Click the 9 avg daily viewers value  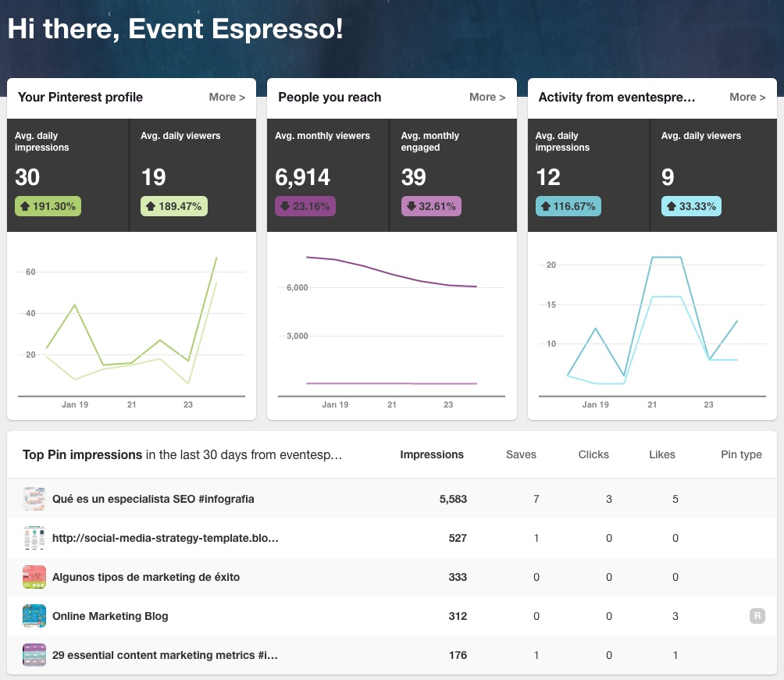668,177
